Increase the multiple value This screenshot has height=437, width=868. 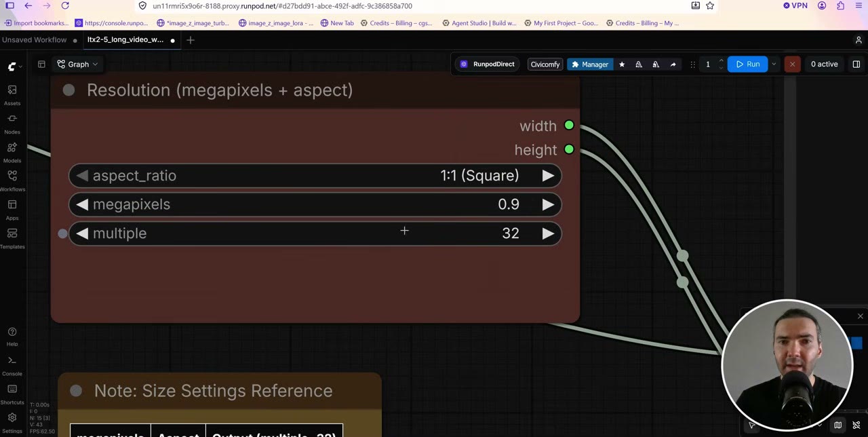548,233
